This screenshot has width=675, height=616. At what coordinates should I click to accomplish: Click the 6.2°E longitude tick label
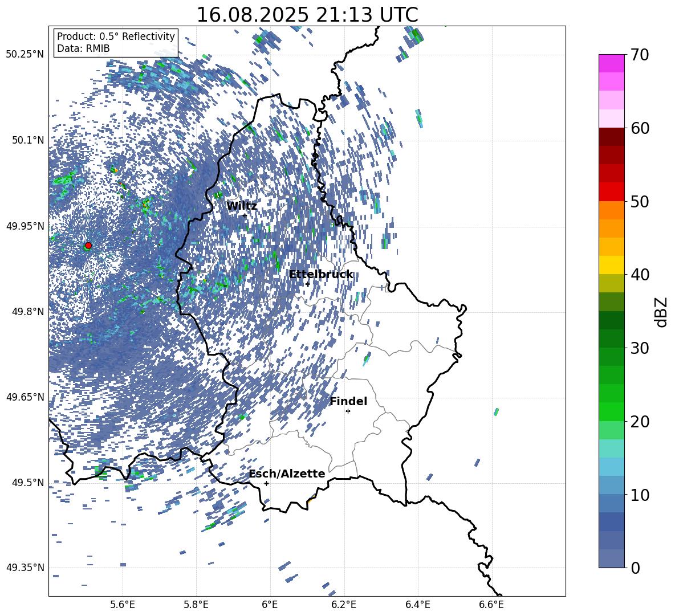tap(344, 605)
